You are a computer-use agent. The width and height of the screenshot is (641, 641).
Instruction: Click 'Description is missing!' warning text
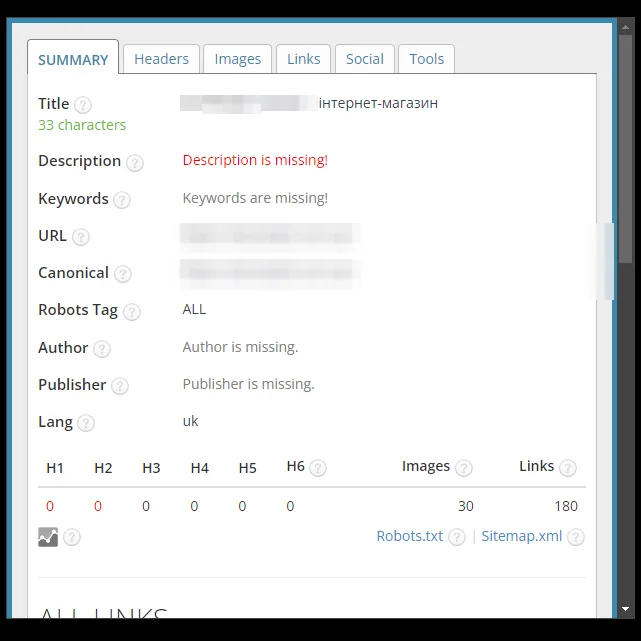tap(255, 160)
